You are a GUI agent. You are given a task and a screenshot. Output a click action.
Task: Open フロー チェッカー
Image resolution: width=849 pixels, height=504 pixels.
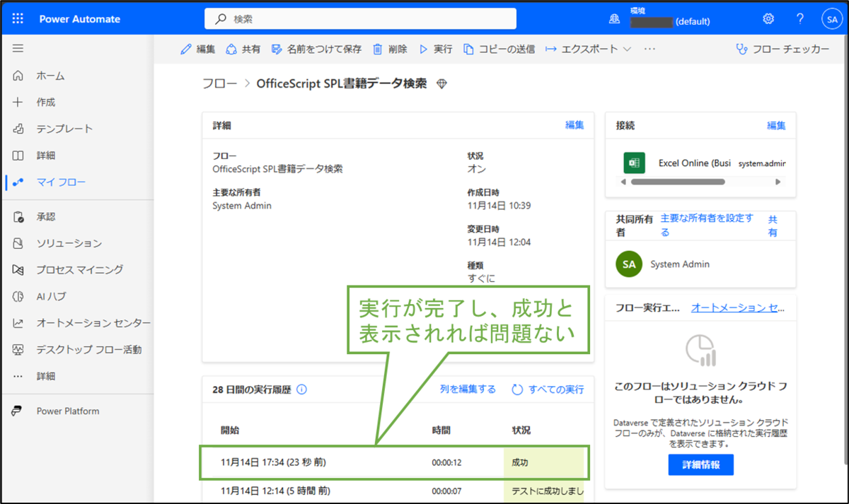(x=783, y=49)
